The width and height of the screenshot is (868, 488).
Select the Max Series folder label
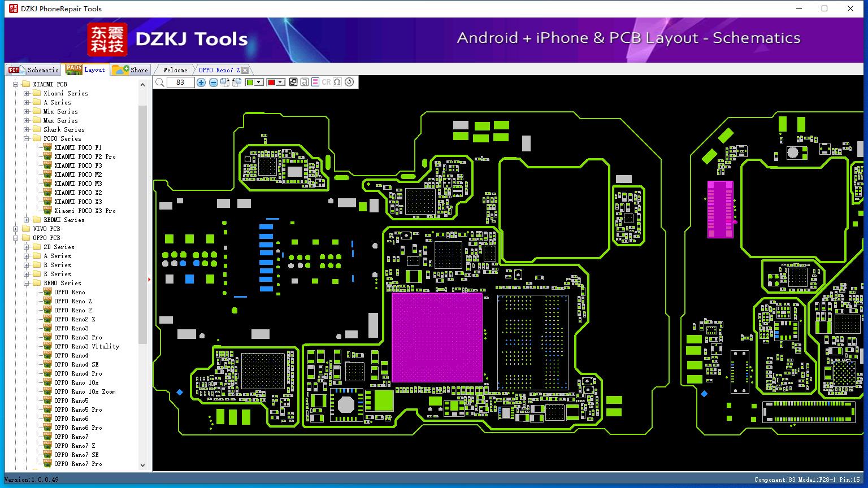tap(60, 120)
